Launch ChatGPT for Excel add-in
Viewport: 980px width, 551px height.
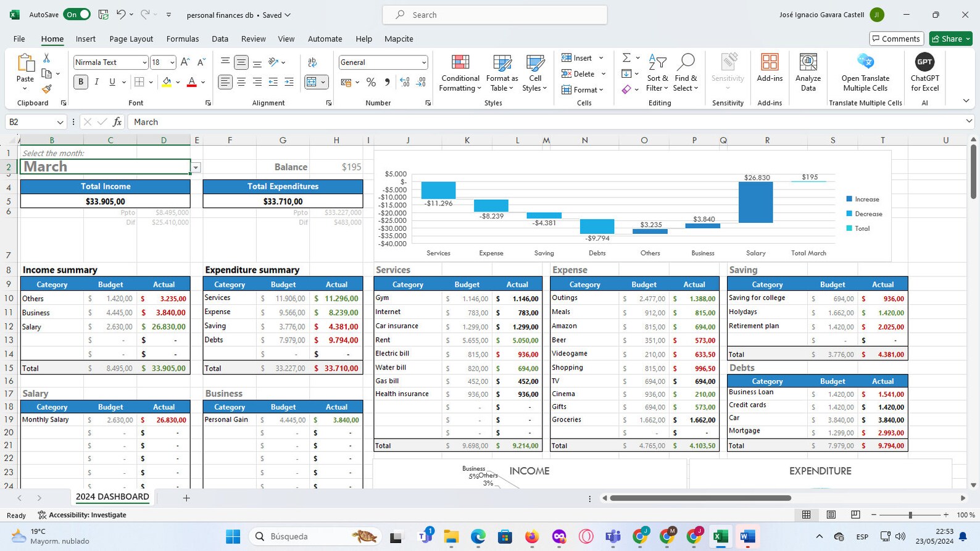coord(924,72)
